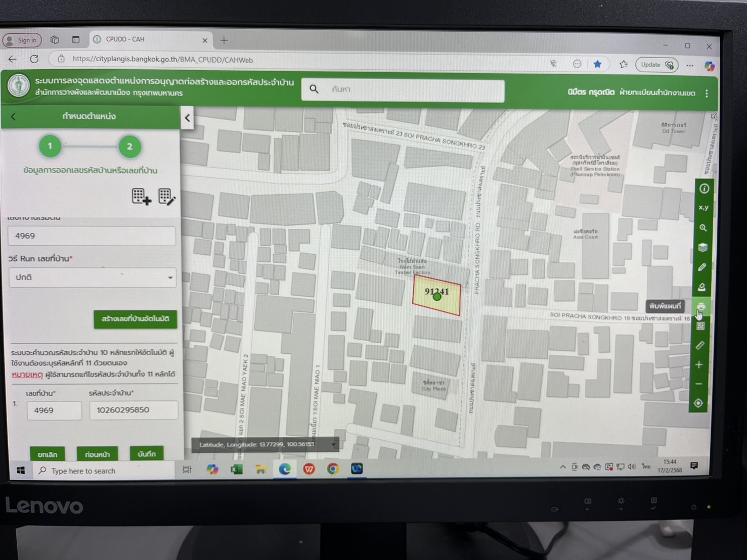This screenshot has height=560, width=747.
Task: Open Chrome from the taskbar
Action: [332, 469]
